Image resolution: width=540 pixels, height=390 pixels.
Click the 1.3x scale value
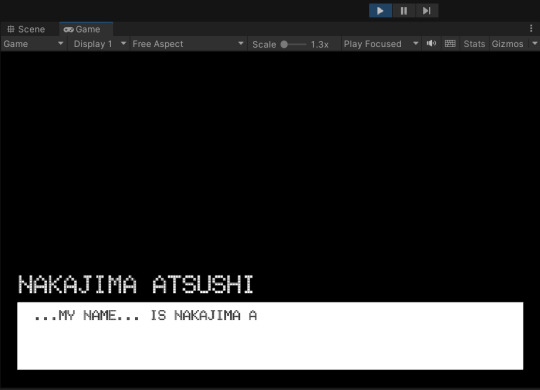[x=320, y=44]
